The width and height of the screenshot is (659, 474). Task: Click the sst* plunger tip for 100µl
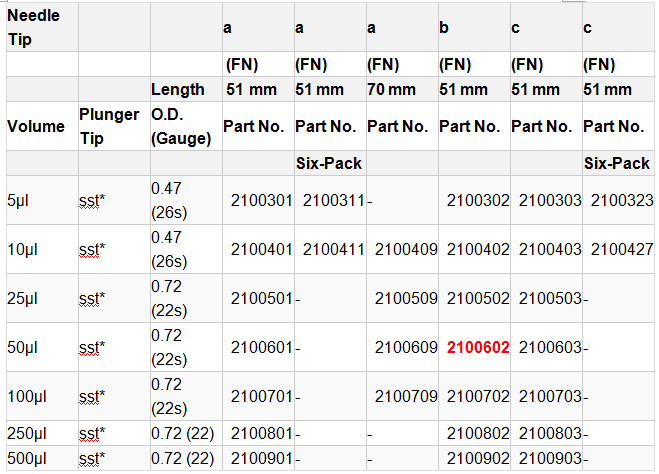coord(93,396)
